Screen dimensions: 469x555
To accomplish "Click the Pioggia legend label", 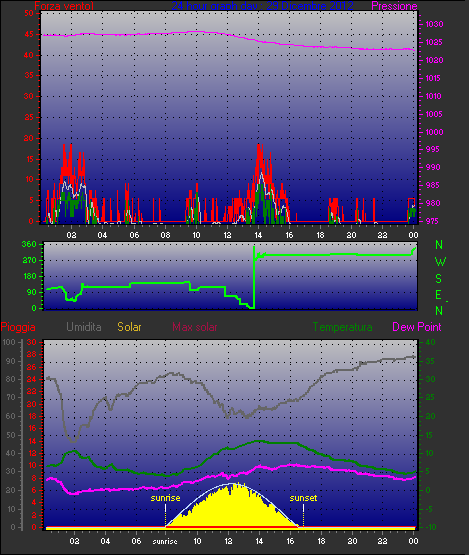I will point(18,327).
